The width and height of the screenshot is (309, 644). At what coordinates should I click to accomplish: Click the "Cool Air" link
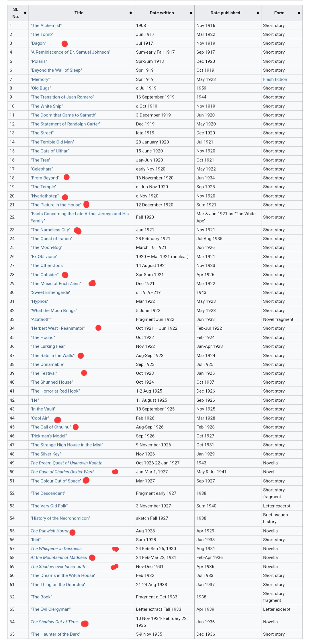pos(40,418)
